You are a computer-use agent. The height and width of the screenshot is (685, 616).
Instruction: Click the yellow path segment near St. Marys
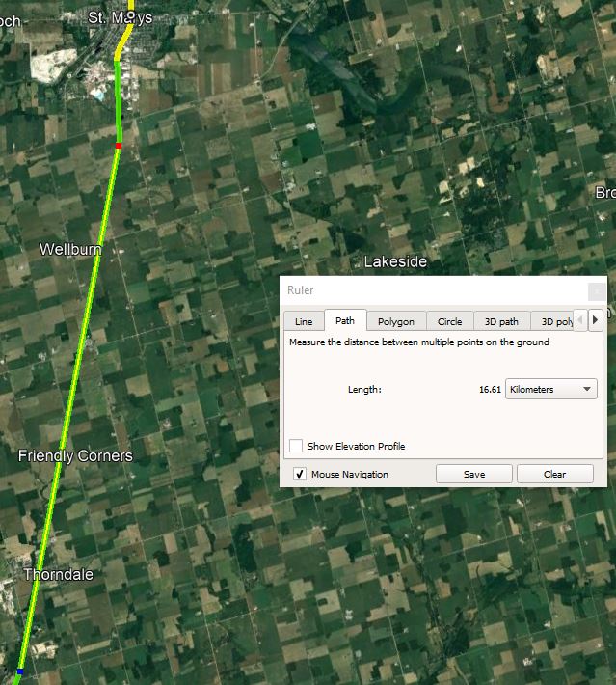pos(123,41)
